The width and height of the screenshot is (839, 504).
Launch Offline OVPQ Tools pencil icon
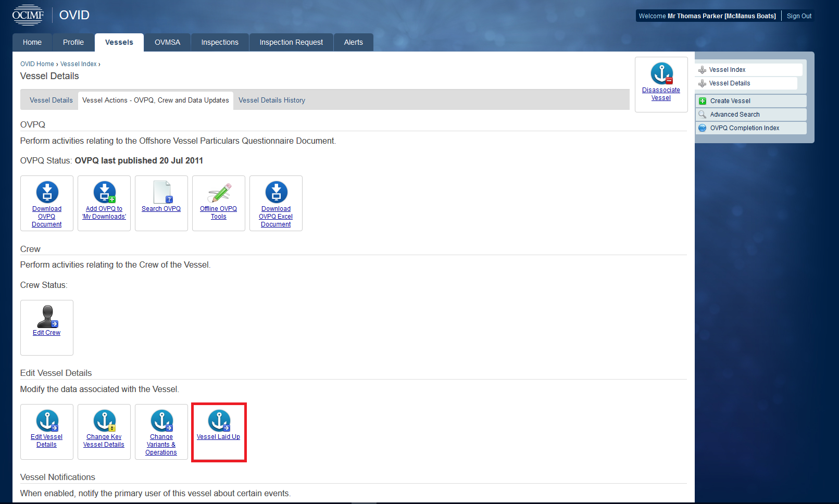219,193
